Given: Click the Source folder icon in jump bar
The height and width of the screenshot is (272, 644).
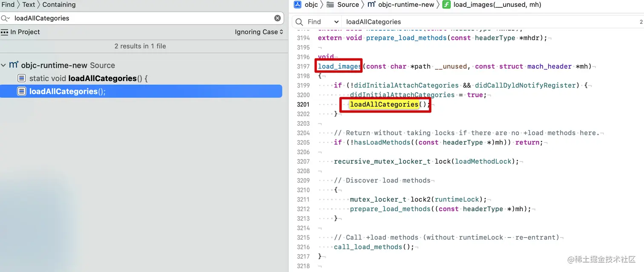Looking at the screenshot, I should click(330, 5).
